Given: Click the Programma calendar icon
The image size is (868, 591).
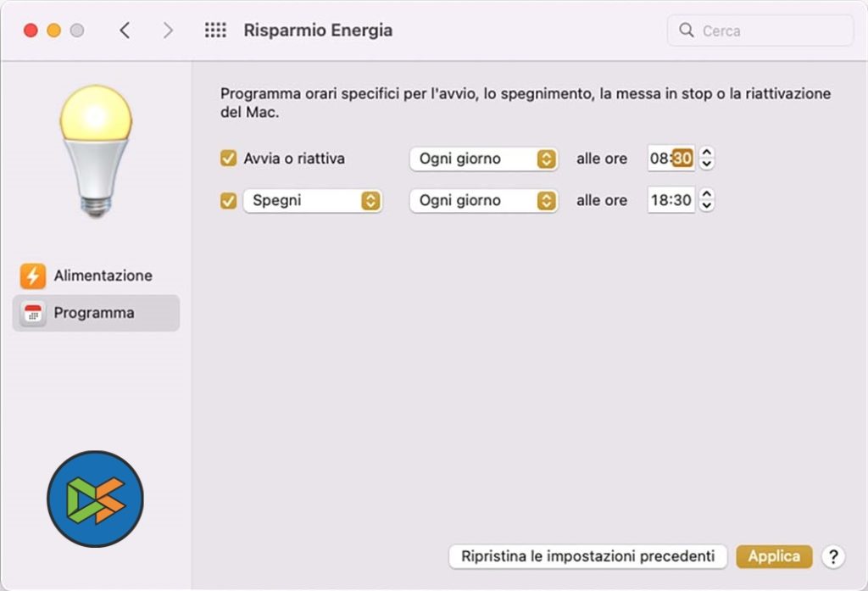Looking at the screenshot, I should tap(33, 313).
